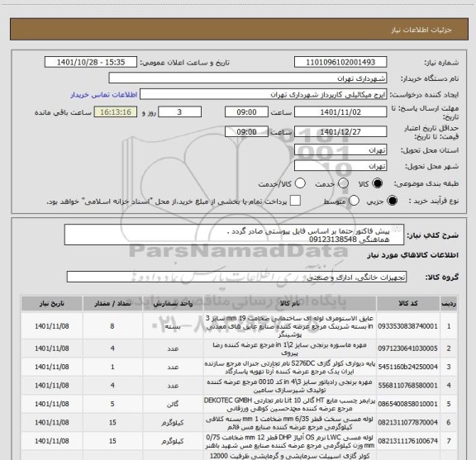Image resolution: width=476 pixels, height=460 pixels.
Task: Click item code 0971230641030005
Action: pyautogui.click(x=407, y=349)
